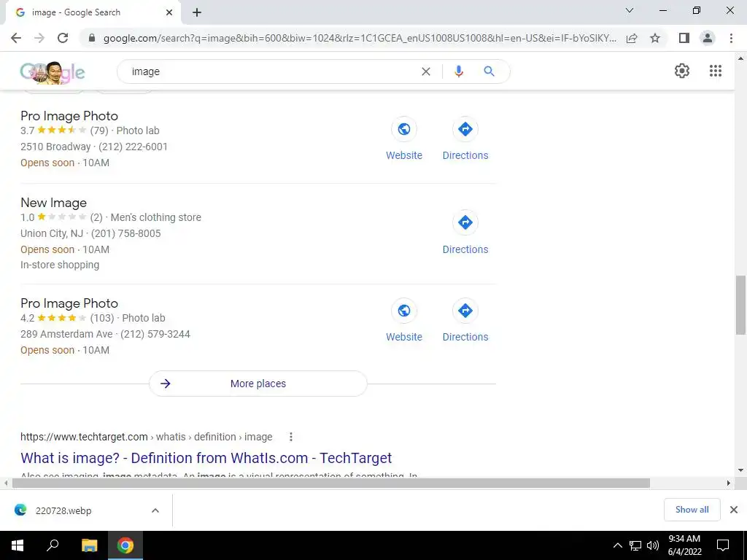Show hidden system tray icons

point(617,545)
